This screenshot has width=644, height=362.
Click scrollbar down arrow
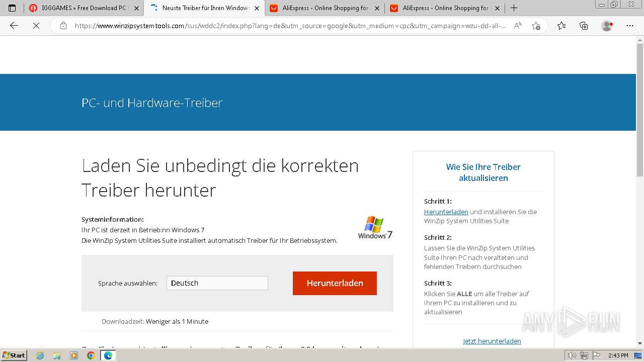640,343
